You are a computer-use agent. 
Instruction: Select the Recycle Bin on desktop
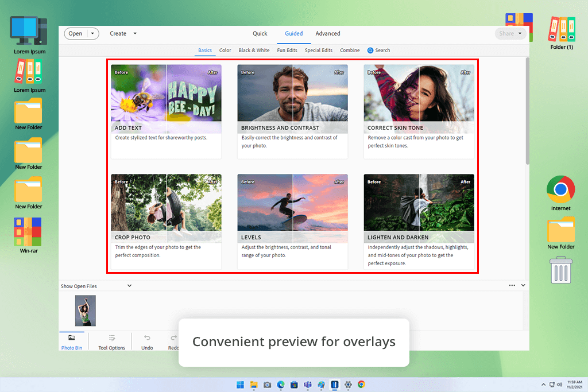(561, 270)
